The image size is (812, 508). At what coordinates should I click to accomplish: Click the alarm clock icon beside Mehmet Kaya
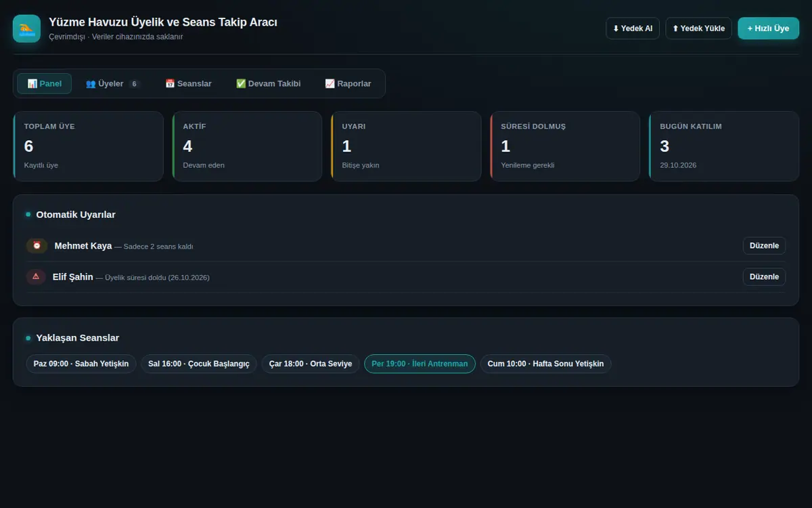37,246
